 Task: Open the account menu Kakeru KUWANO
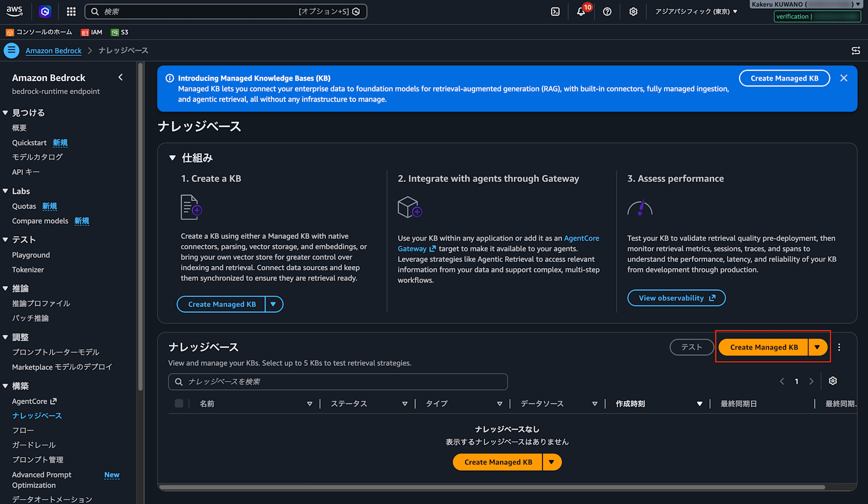coord(806,4)
